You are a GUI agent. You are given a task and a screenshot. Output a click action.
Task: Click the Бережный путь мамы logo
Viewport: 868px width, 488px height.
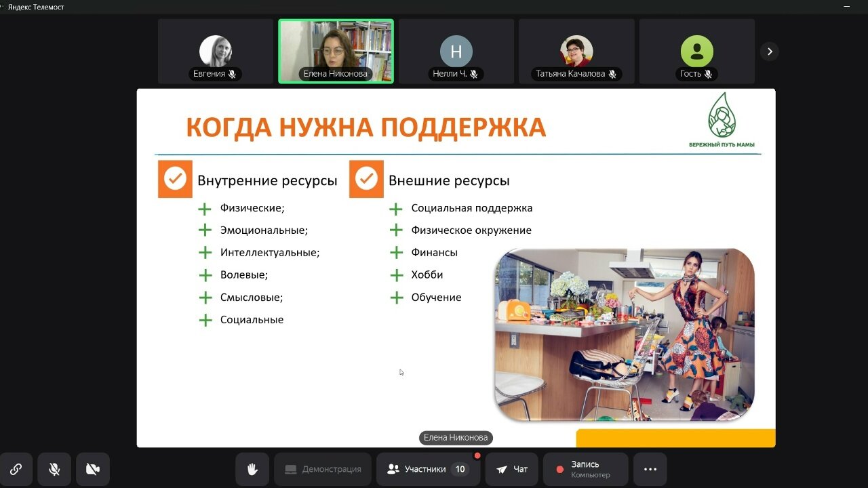point(722,121)
